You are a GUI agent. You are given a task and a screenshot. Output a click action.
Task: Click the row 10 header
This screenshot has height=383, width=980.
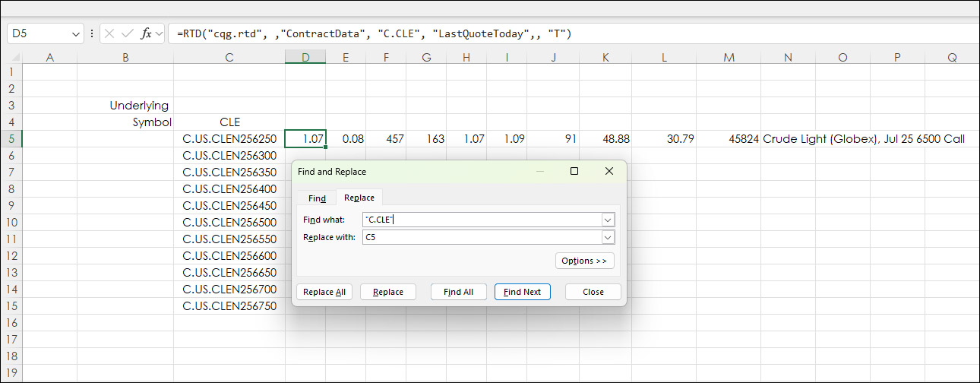point(11,223)
